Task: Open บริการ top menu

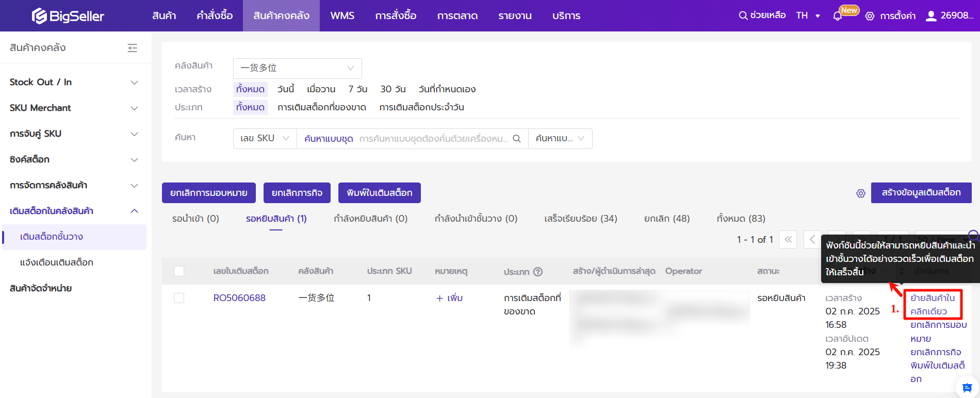Action: pyautogui.click(x=566, y=16)
